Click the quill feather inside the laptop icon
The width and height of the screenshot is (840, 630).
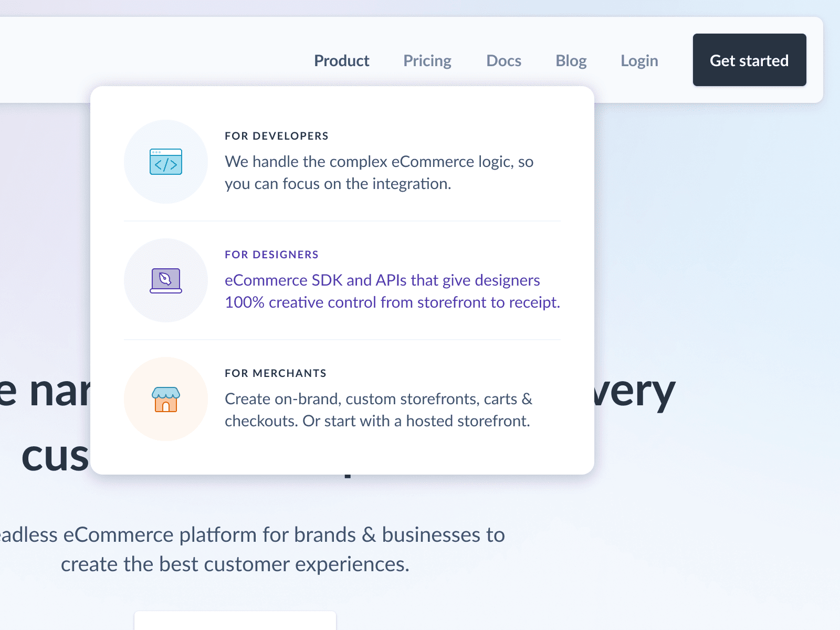165,279
